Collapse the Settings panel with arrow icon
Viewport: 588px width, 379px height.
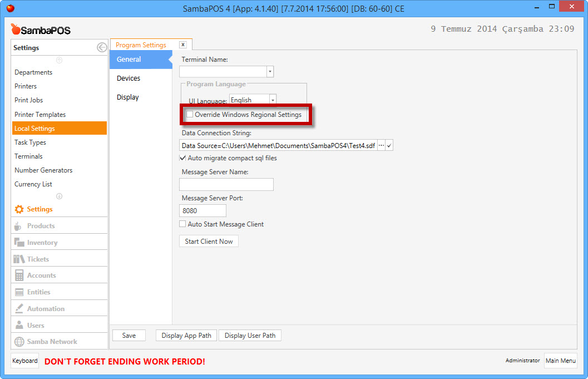tap(102, 48)
